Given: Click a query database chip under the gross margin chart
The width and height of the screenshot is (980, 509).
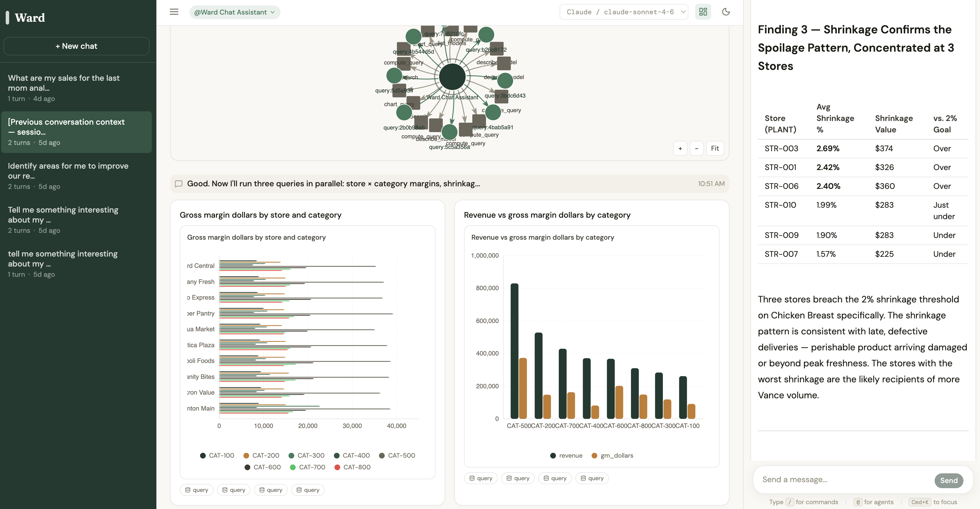Looking at the screenshot, I should (x=196, y=490).
